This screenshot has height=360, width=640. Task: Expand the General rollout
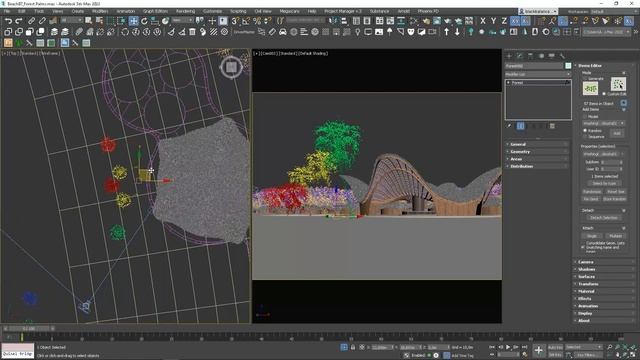[537, 144]
